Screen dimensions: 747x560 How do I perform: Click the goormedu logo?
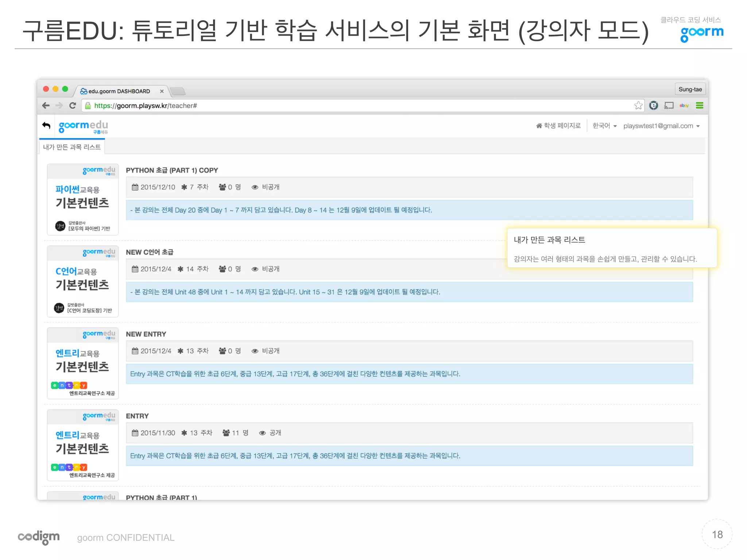(x=83, y=127)
